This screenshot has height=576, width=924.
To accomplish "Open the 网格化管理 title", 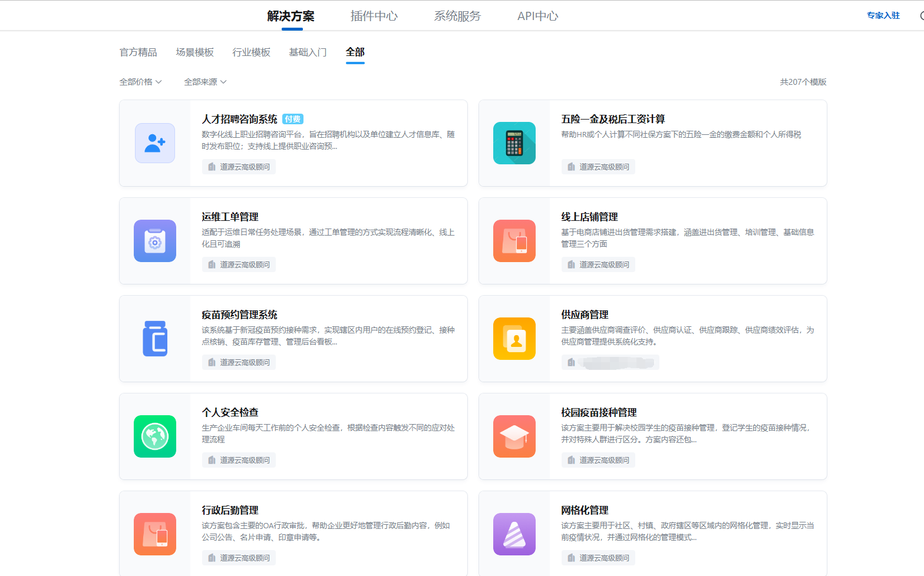I will click(x=585, y=510).
